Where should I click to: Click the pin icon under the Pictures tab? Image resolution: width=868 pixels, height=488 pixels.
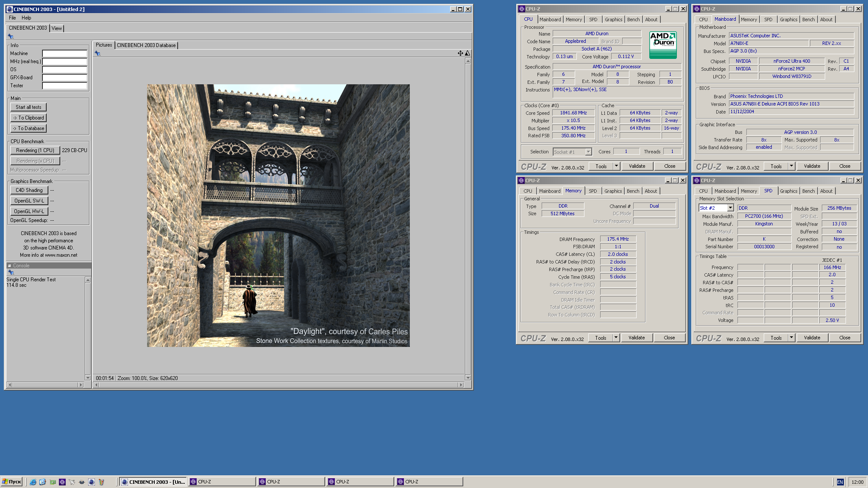click(x=98, y=53)
